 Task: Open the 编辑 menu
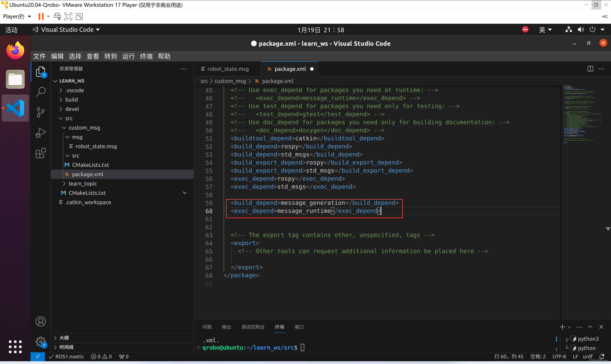57,56
